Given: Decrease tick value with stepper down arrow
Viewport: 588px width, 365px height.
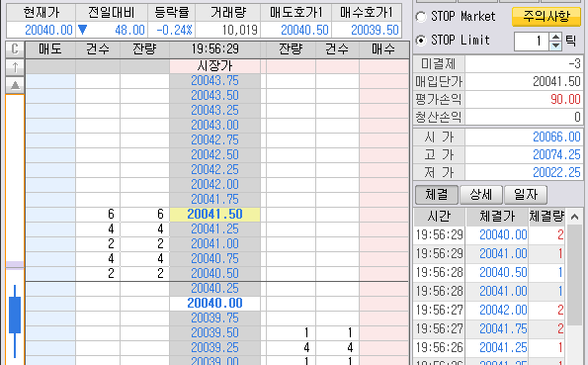Looking at the screenshot, I should pos(555,46).
